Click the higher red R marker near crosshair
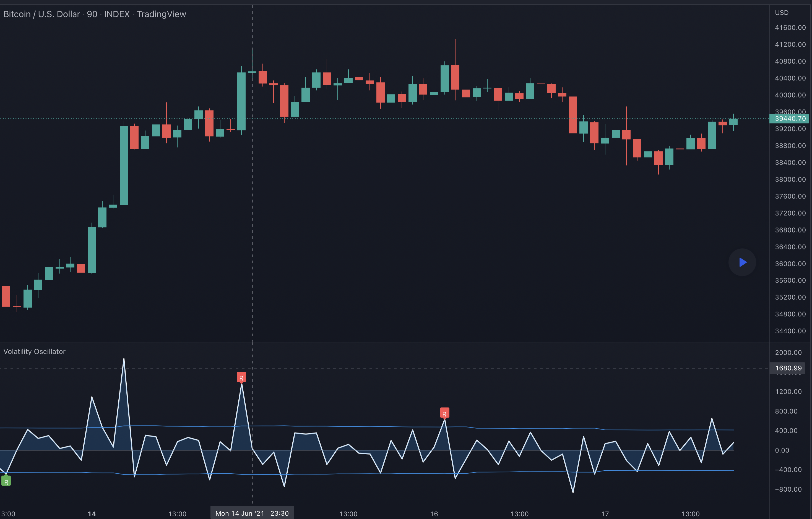This screenshot has width=812, height=519. tap(241, 378)
